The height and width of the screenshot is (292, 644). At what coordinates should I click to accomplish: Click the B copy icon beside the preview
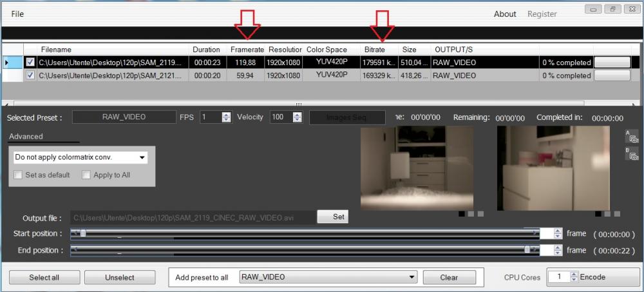pyautogui.click(x=632, y=153)
